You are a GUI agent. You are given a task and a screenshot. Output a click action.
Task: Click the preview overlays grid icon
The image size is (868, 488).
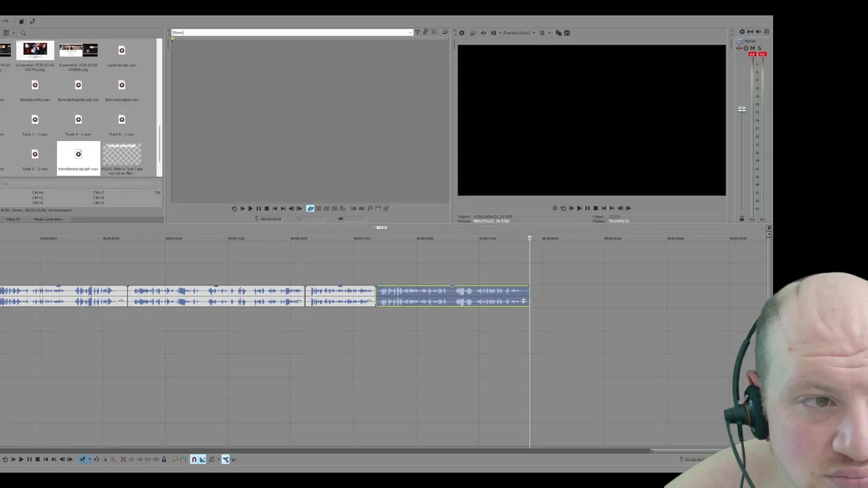coord(542,33)
